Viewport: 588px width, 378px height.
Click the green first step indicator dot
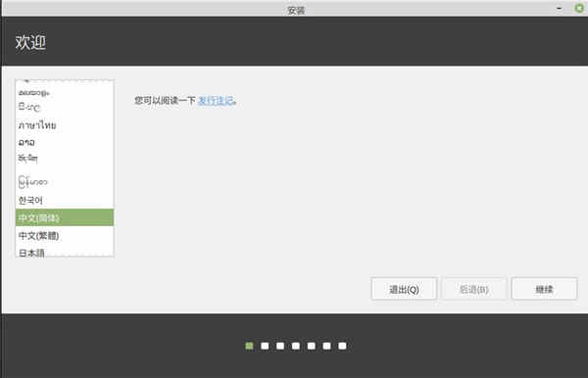249,346
